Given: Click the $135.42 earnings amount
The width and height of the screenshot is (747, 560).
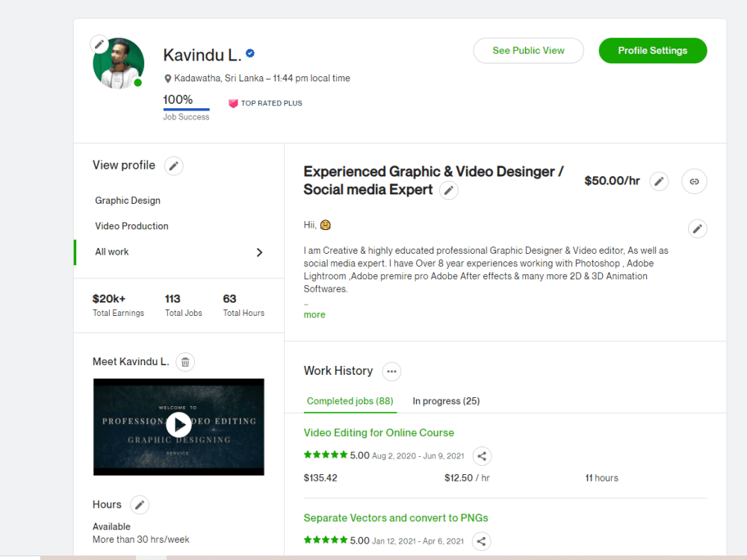Looking at the screenshot, I should pos(320,478).
